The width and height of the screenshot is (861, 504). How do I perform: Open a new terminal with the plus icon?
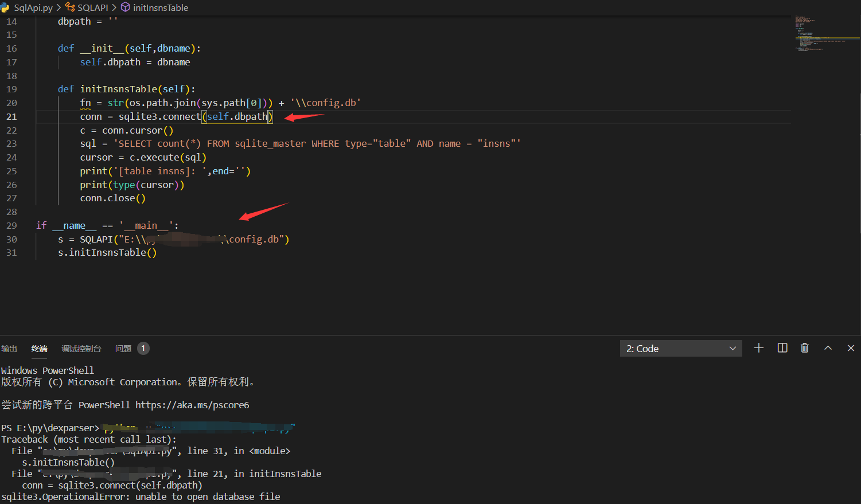point(759,347)
